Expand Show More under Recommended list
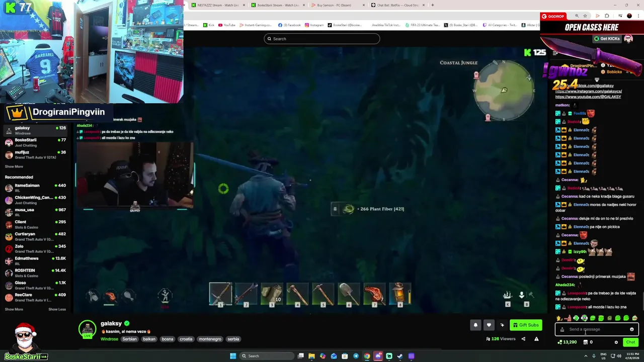644x362 pixels. (x=14, y=309)
